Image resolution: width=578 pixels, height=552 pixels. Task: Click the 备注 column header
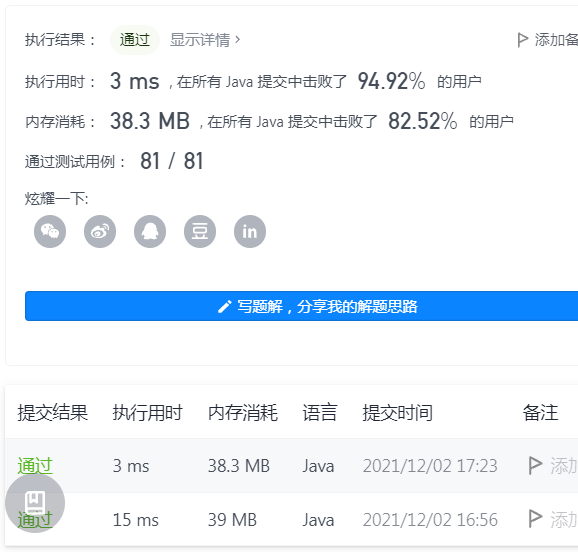[x=540, y=412]
